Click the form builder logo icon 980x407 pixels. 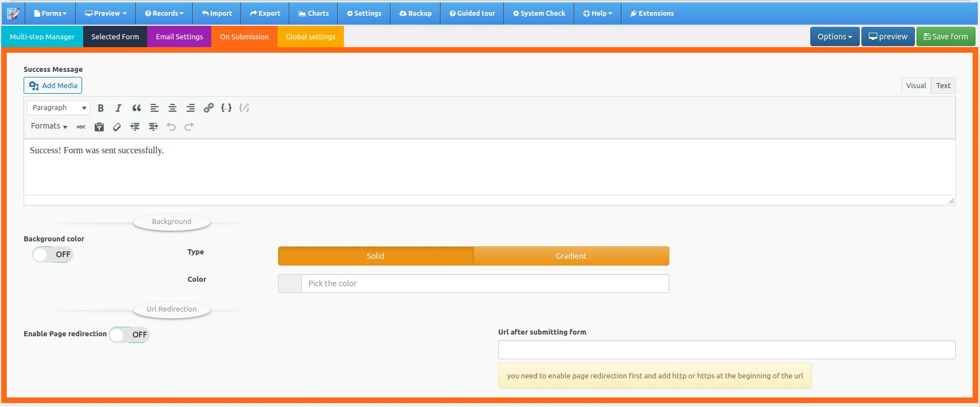12,13
